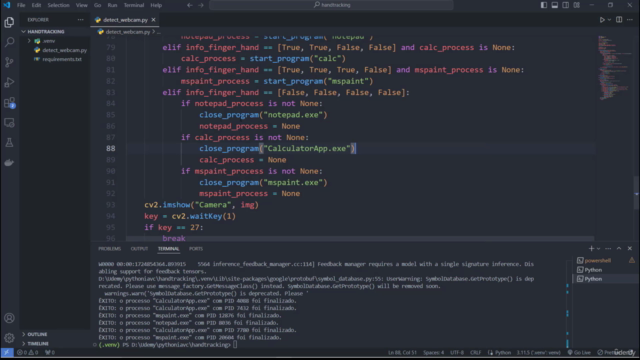Open the Run and Debug view
This screenshot has width=640, height=360.
pos(9,82)
